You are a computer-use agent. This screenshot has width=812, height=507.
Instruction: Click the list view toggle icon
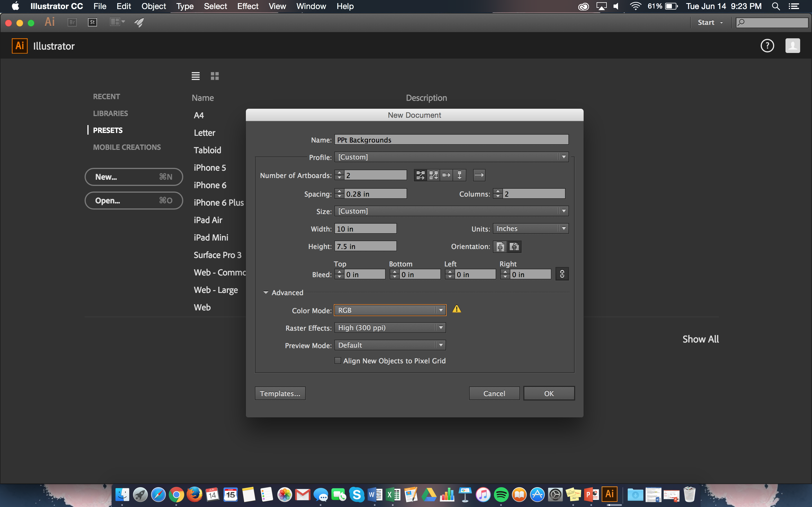(197, 77)
